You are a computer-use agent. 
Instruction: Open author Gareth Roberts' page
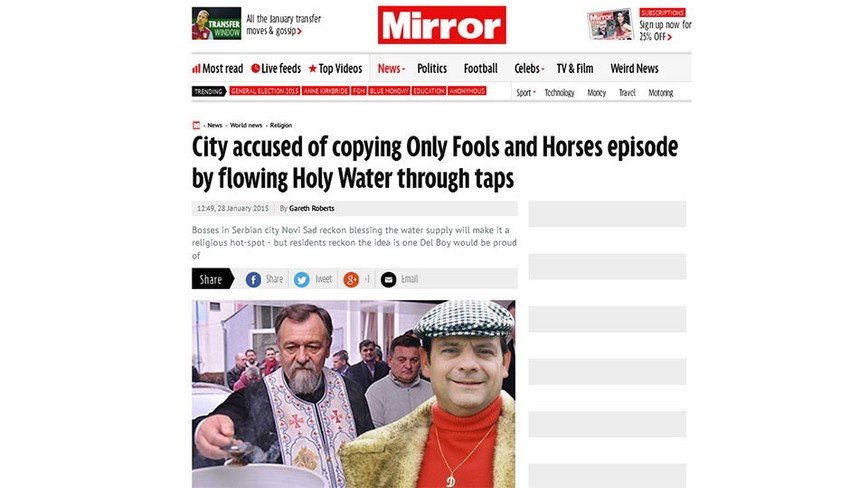(312, 208)
